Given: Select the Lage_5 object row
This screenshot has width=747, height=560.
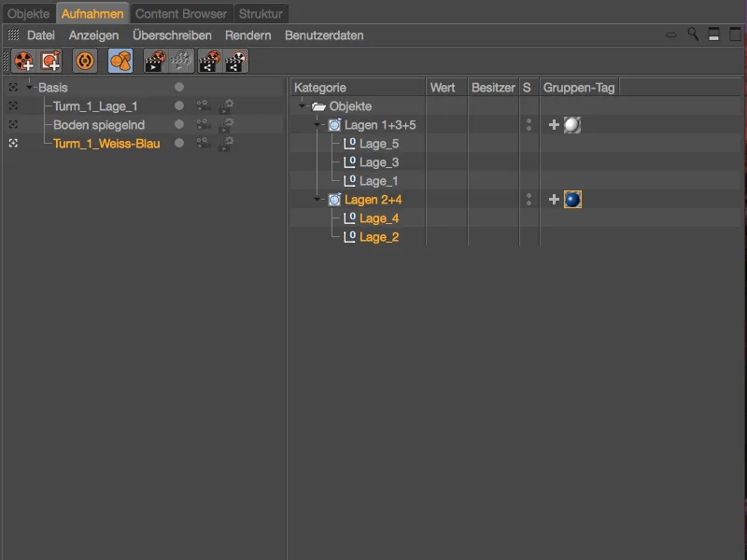Looking at the screenshot, I should click(379, 144).
